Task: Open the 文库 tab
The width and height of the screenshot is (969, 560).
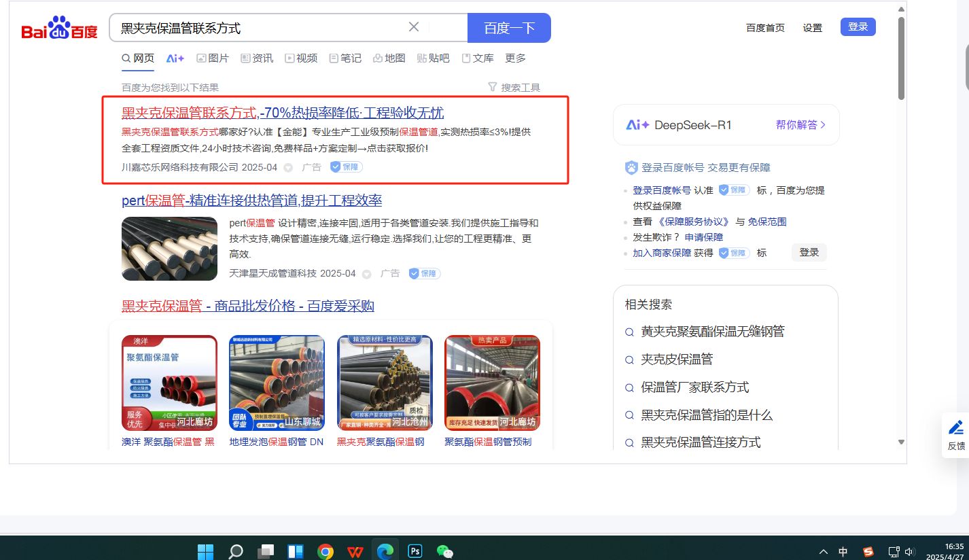Action: (x=478, y=58)
